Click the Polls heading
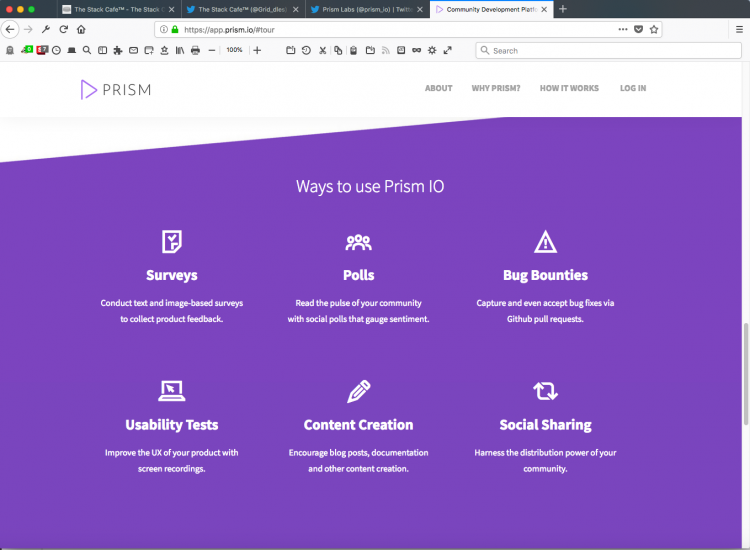 click(359, 275)
